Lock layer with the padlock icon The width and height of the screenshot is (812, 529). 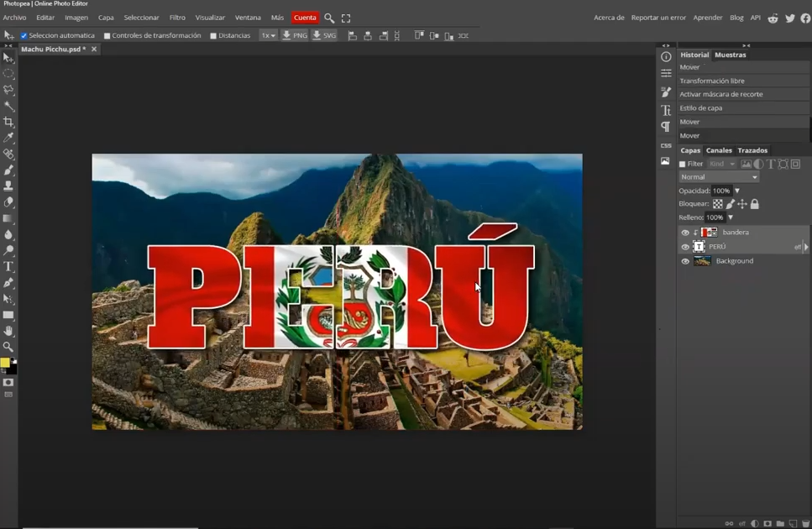coord(754,204)
